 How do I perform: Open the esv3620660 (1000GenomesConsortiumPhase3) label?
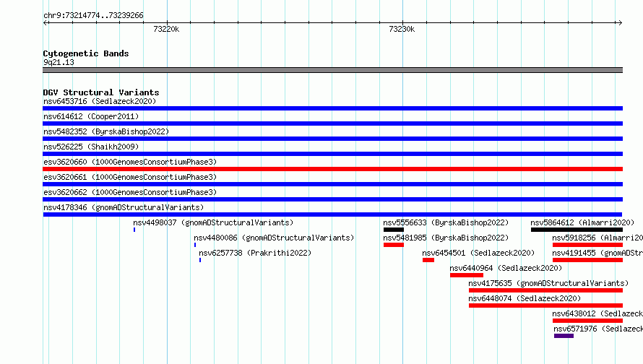tap(130, 162)
